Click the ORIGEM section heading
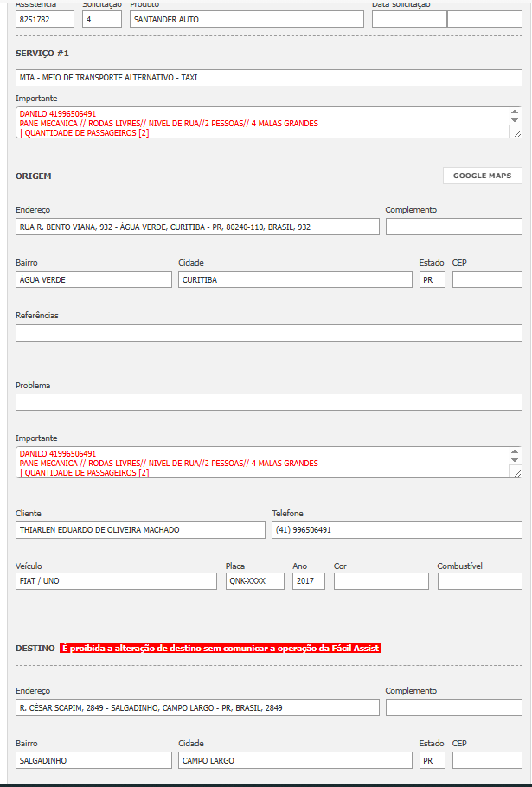 tap(33, 176)
